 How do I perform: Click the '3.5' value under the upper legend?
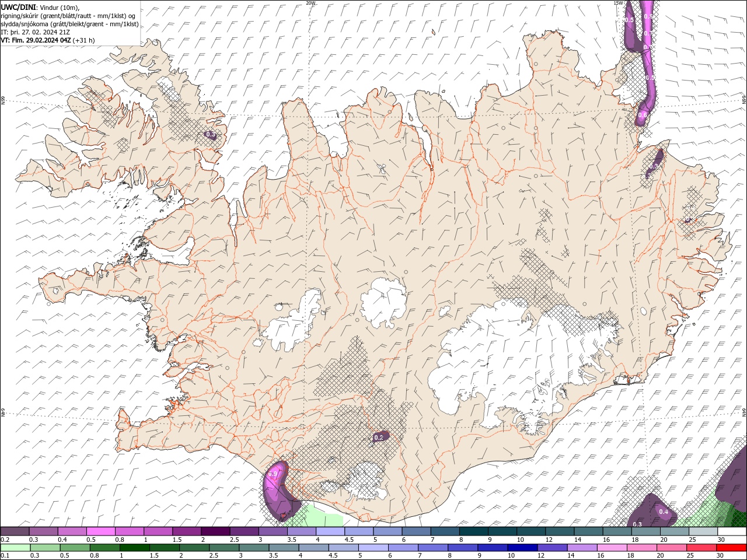[292, 540]
